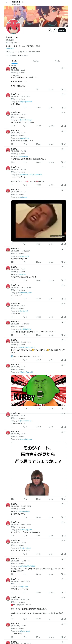Open the profile search magnifier icon
Viewport: 72px width, 644px height.
(55, 30)
